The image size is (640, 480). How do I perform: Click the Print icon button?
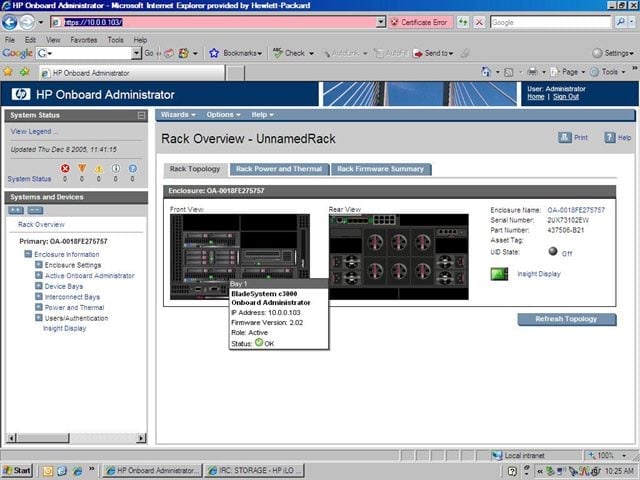pos(565,138)
